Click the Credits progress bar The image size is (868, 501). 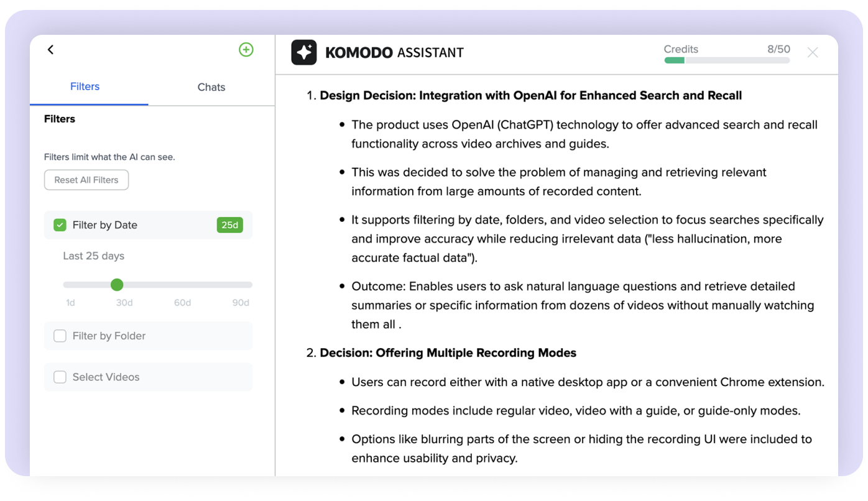pyautogui.click(x=727, y=60)
